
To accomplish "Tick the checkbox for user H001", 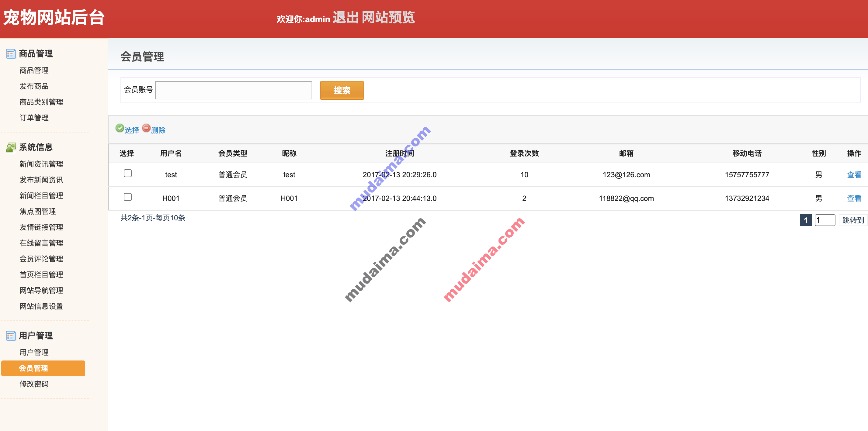I will pos(128,197).
